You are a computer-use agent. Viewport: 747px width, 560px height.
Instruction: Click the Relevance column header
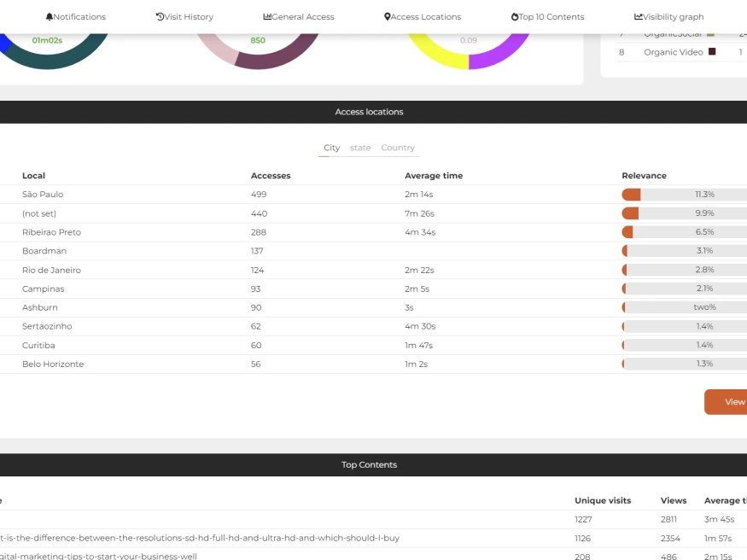point(644,175)
